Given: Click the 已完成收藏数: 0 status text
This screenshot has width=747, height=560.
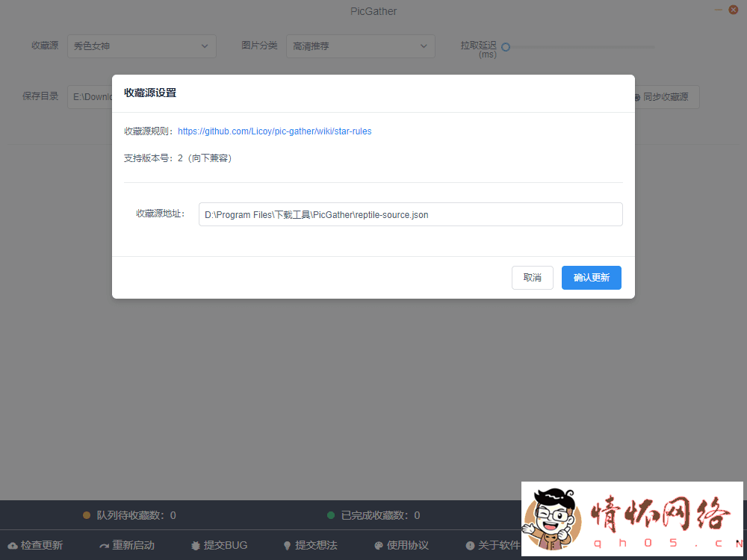Looking at the screenshot, I should click(381, 515).
